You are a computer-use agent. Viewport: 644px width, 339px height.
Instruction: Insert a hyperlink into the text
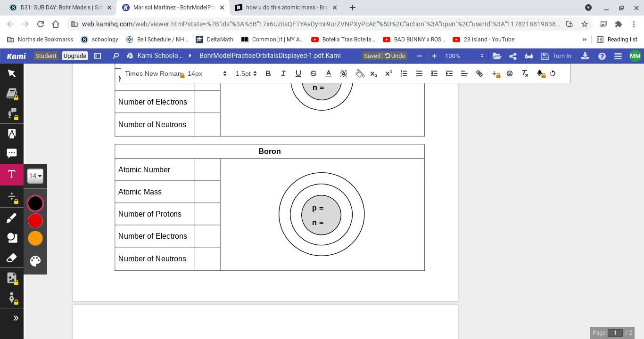pyautogui.click(x=479, y=73)
